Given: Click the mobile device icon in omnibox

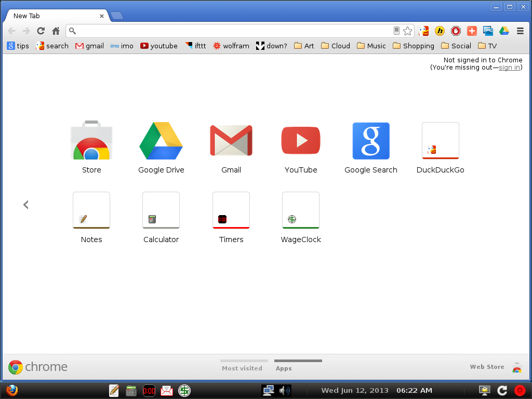Looking at the screenshot, I should (396, 31).
